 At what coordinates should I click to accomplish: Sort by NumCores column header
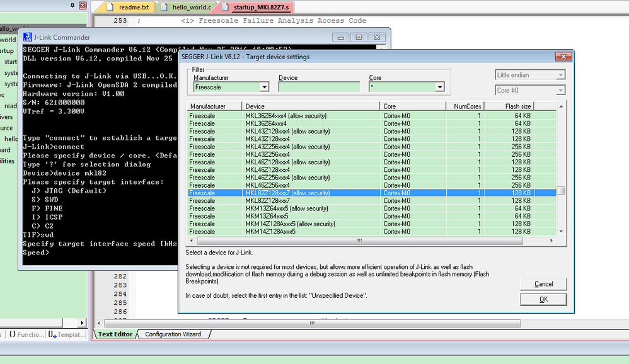click(465, 106)
